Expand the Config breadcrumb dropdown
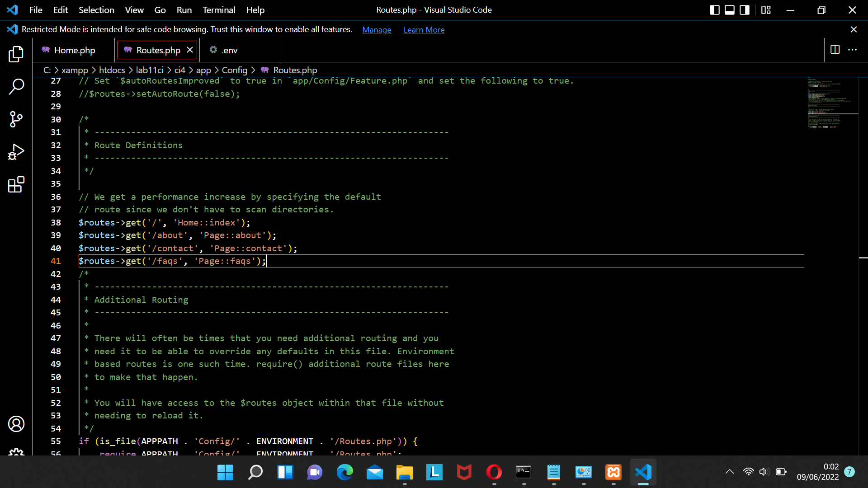868x488 pixels. (235, 70)
